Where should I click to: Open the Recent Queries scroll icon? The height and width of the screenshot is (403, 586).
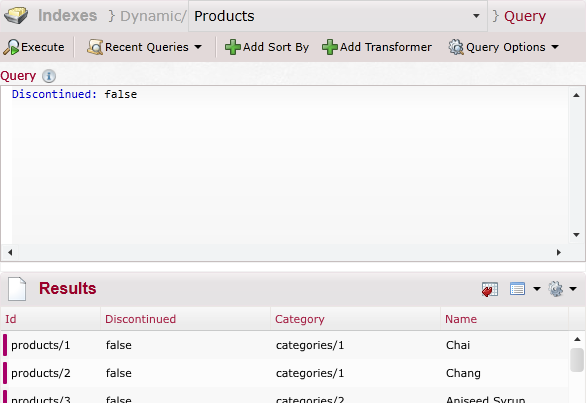95,47
